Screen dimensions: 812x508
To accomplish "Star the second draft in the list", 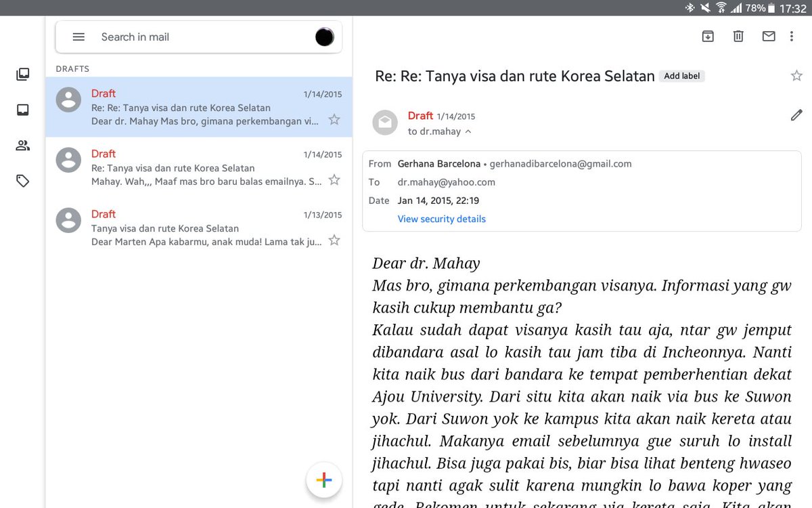I will coord(334,179).
